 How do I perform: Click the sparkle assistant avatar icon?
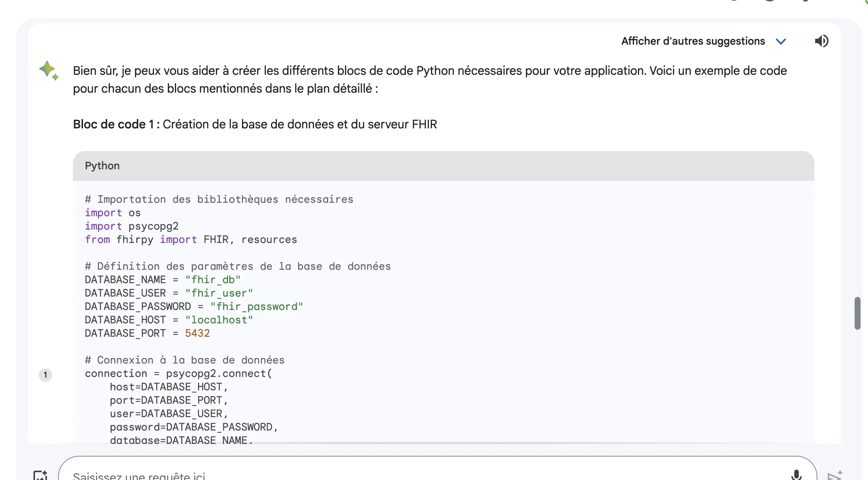(49, 70)
